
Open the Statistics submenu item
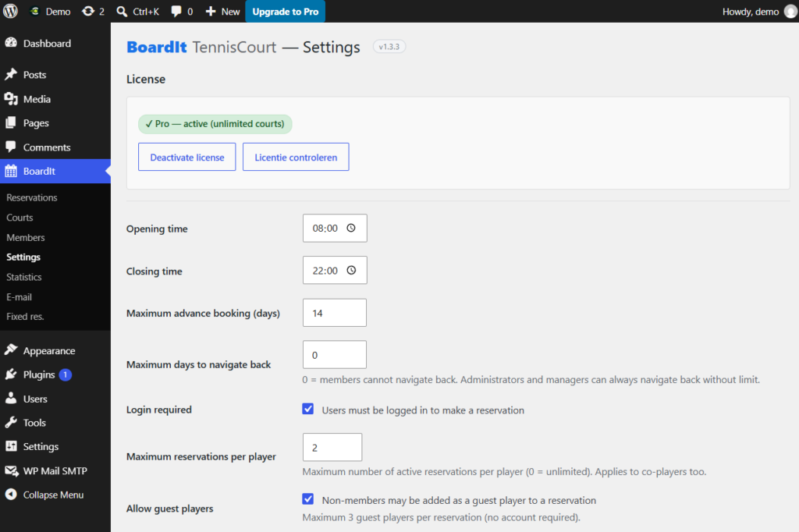tap(24, 277)
